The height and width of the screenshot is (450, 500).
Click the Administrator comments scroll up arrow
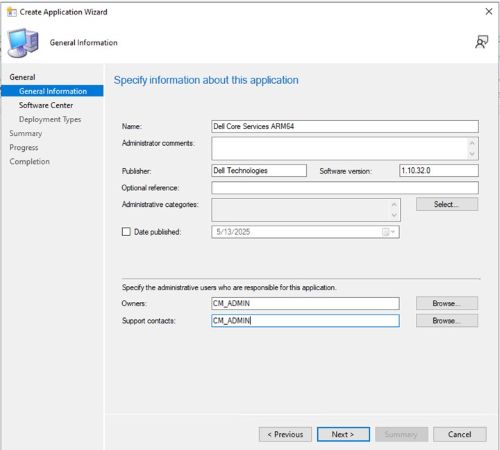(472, 143)
